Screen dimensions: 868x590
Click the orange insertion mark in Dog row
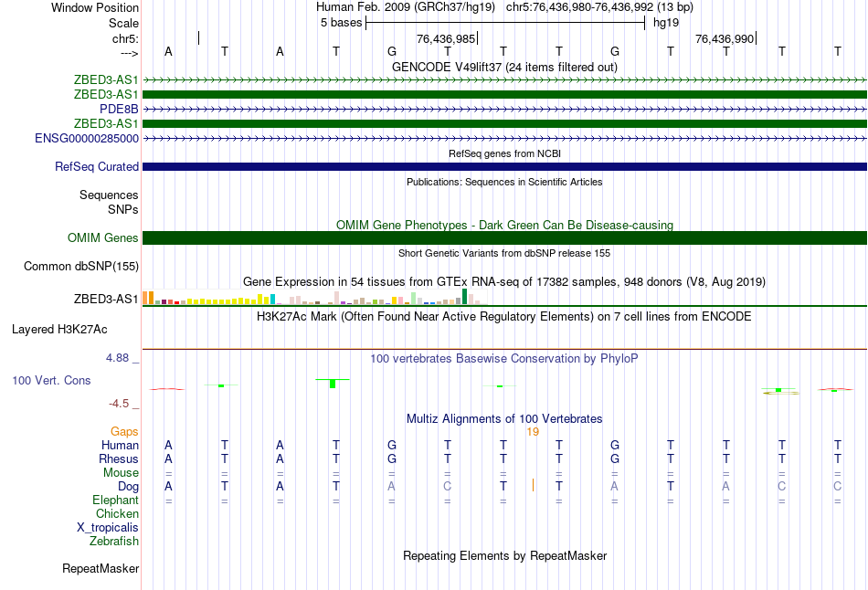coord(533,485)
